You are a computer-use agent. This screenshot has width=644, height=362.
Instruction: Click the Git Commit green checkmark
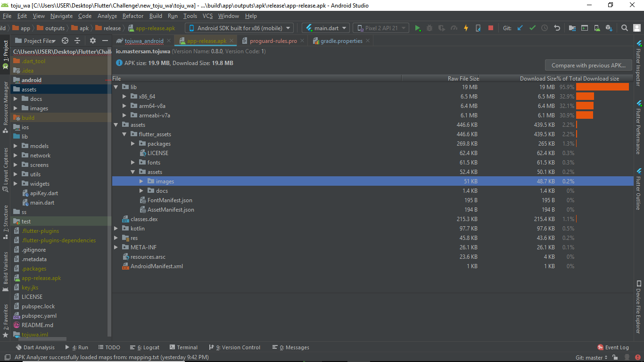532,28
